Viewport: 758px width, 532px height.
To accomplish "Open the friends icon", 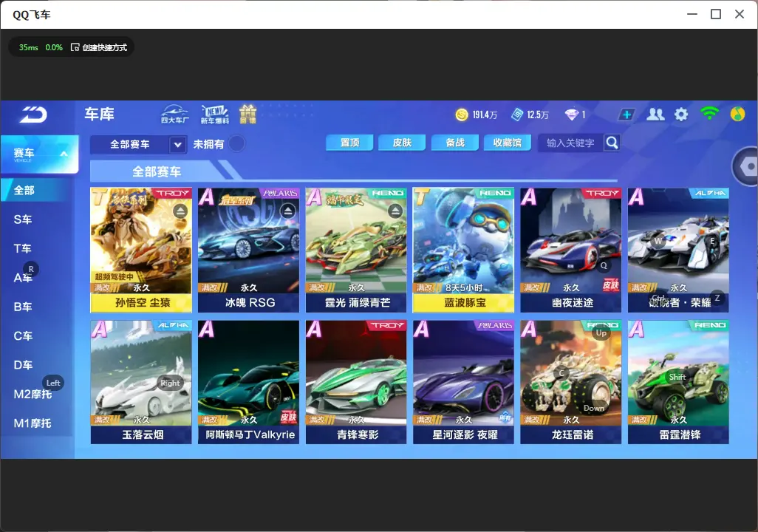I will (655, 115).
